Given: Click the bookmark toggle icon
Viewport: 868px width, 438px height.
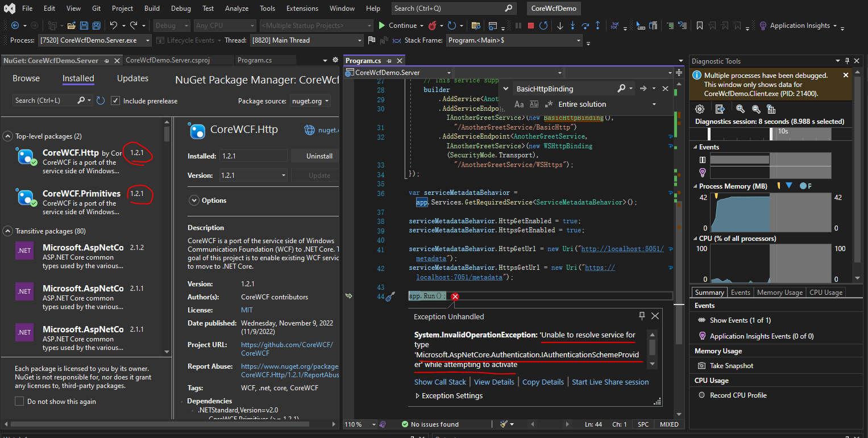Looking at the screenshot, I should 700,26.
